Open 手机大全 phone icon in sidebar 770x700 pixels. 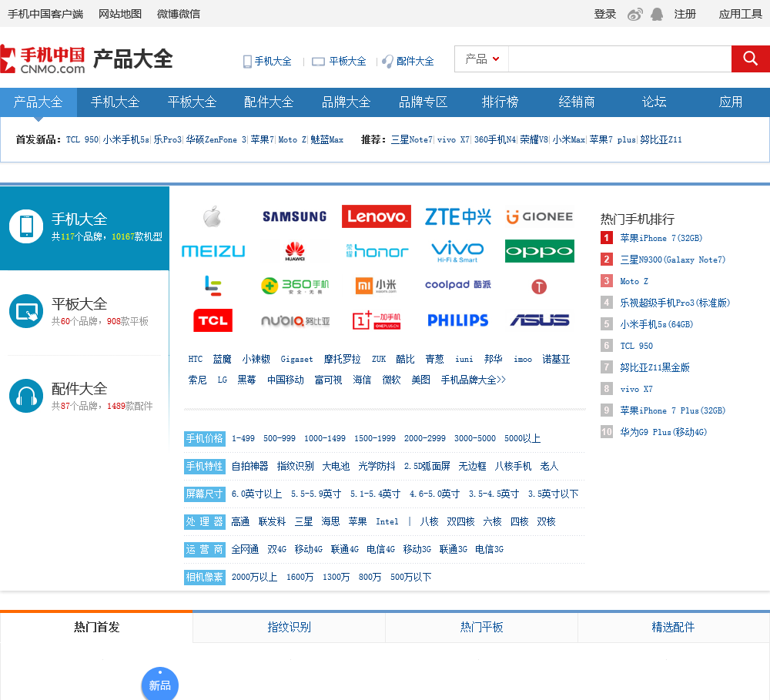(26, 226)
